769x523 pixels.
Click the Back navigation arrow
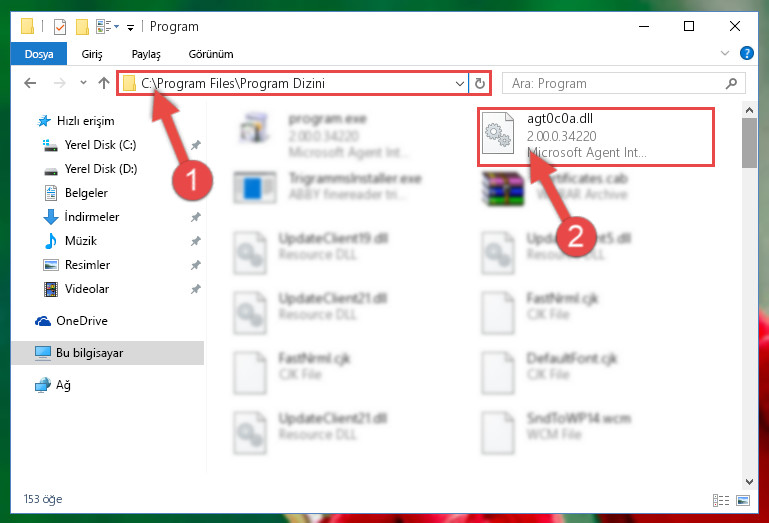[x=30, y=83]
